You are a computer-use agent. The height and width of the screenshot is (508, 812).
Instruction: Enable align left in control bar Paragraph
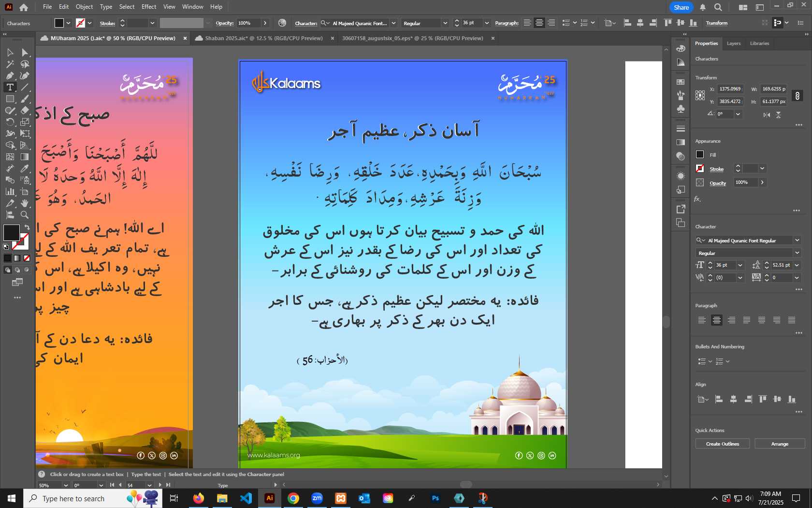[x=527, y=23]
